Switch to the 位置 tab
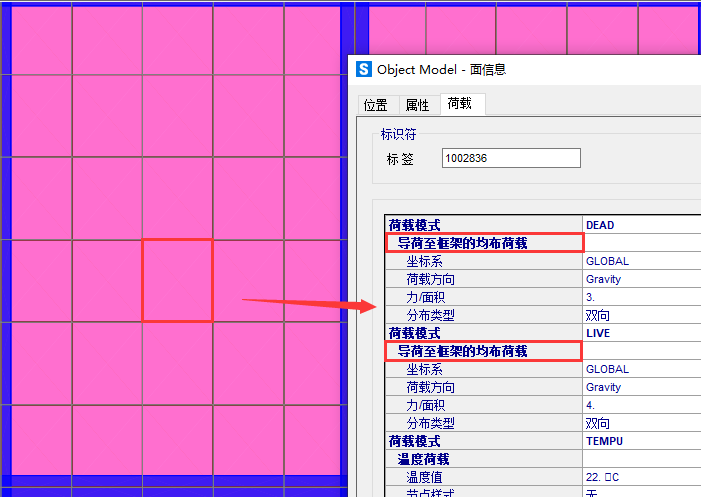 pos(376,105)
